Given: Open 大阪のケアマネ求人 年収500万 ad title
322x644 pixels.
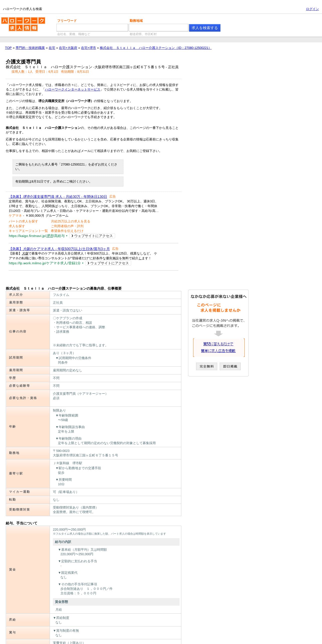Looking at the screenshot, I should 59,249.
